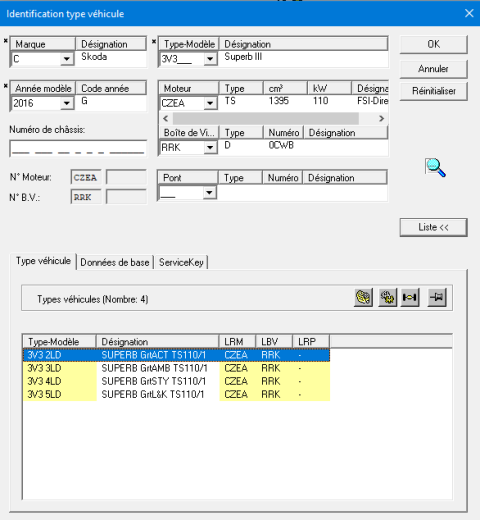Click the 110 kW engine value

click(x=320, y=101)
